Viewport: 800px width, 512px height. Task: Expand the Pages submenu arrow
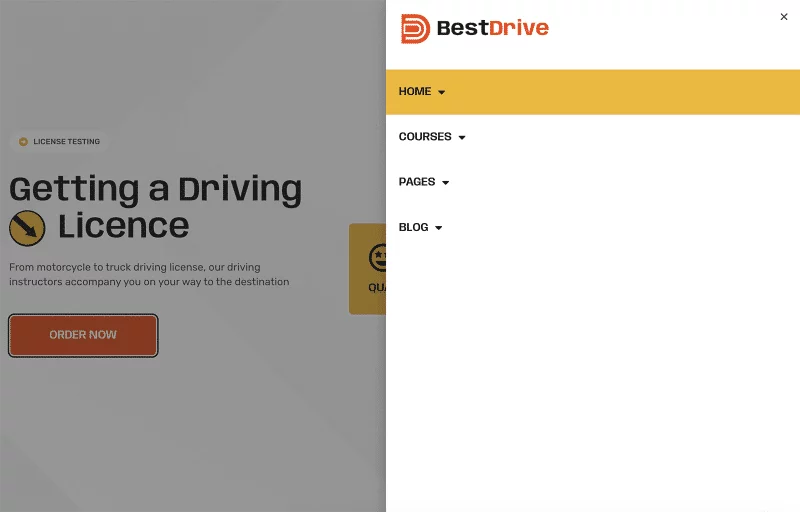pos(446,183)
